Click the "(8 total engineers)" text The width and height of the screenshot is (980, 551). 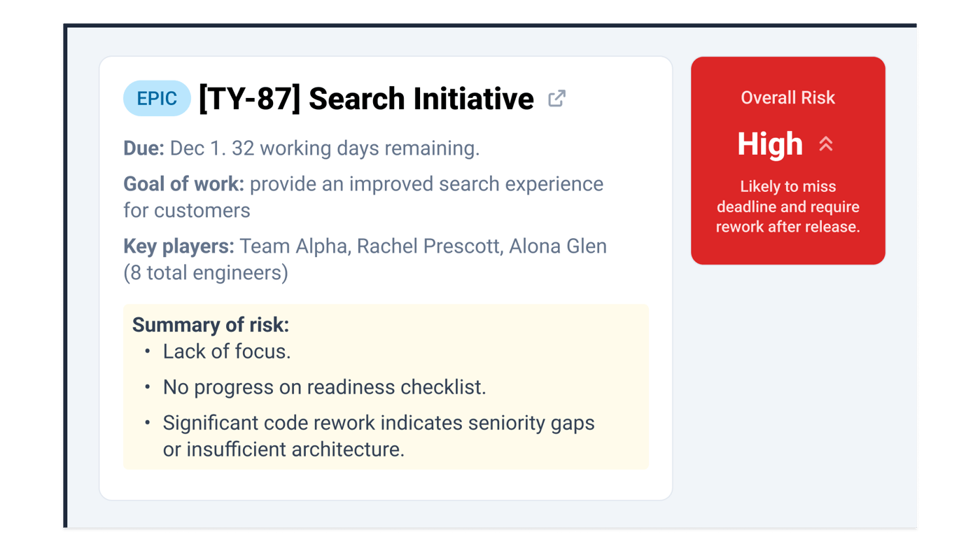tap(206, 272)
